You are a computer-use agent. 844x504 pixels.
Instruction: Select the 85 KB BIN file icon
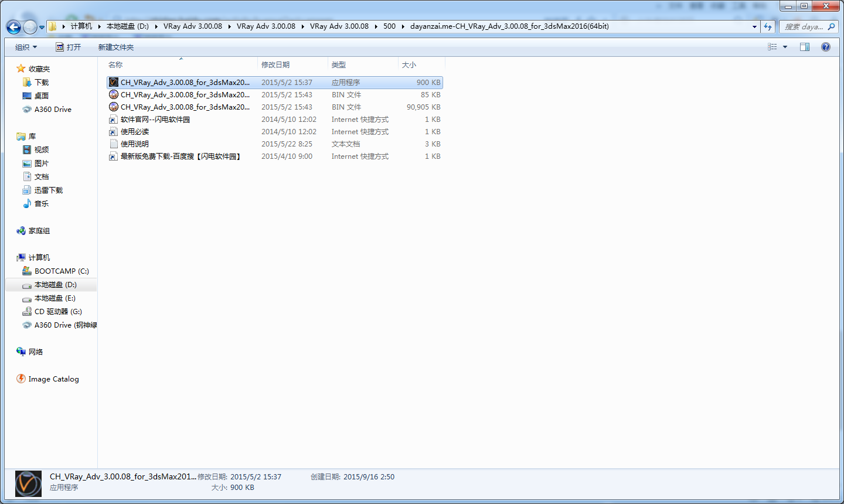coord(114,95)
